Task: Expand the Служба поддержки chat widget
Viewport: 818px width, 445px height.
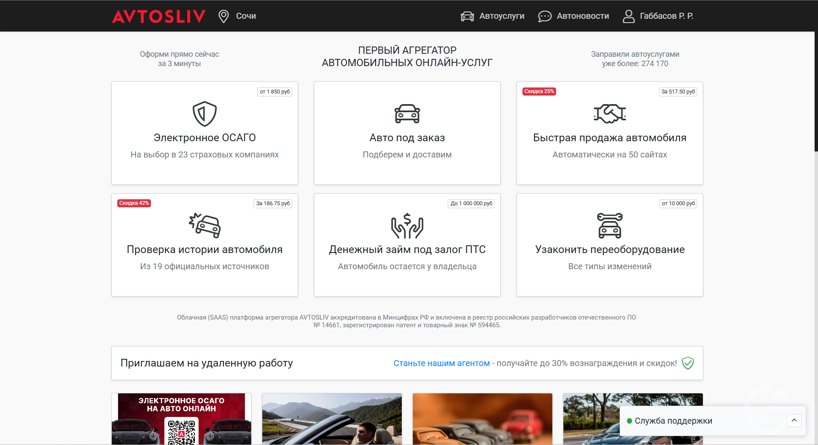Action: [794, 420]
